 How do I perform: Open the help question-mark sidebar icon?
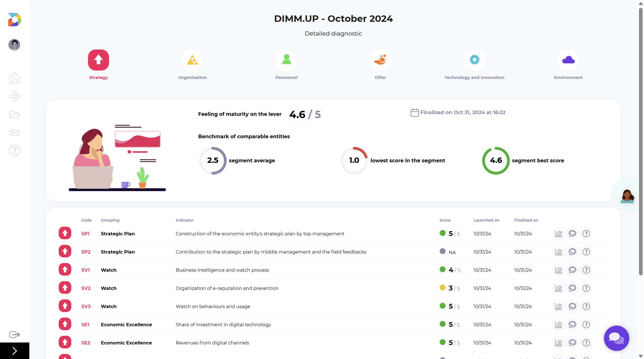click(15, 151)
